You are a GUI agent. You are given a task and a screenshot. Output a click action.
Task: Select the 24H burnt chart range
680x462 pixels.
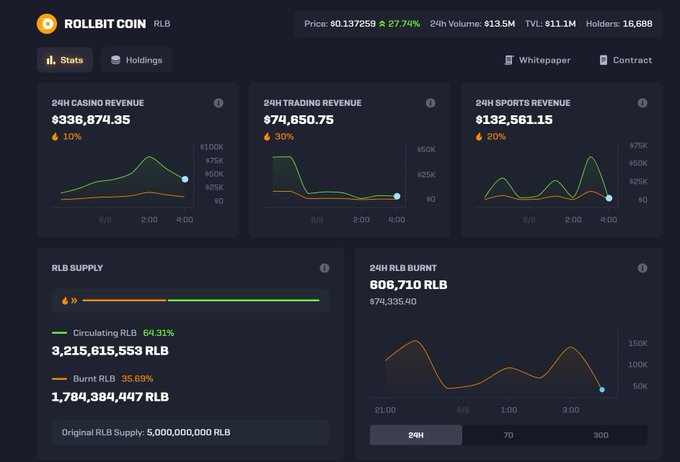click(x=416, y=435)
